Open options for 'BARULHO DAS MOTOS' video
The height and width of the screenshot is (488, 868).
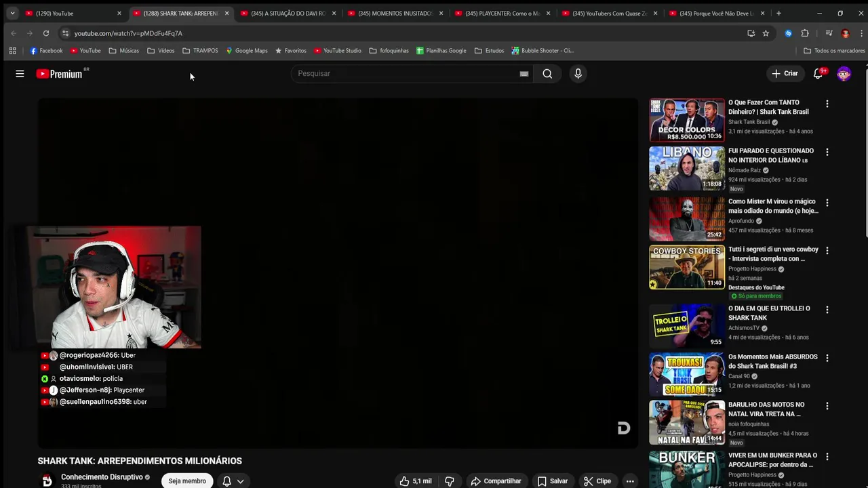[827, 406]
